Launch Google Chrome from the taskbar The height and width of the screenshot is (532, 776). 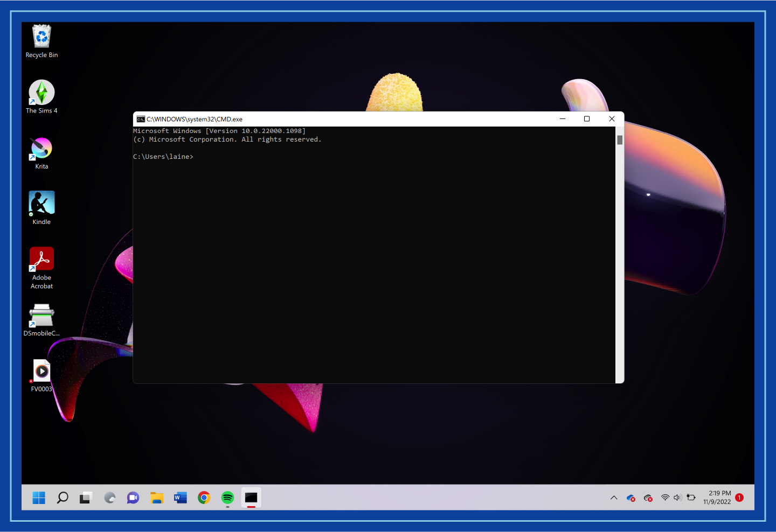(204, 498)
